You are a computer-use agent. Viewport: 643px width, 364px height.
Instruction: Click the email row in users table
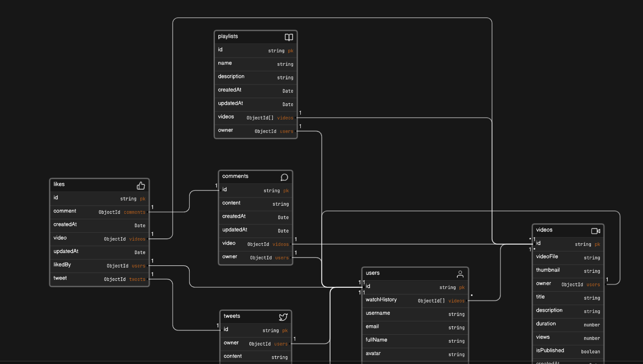(x=415, y=327)
